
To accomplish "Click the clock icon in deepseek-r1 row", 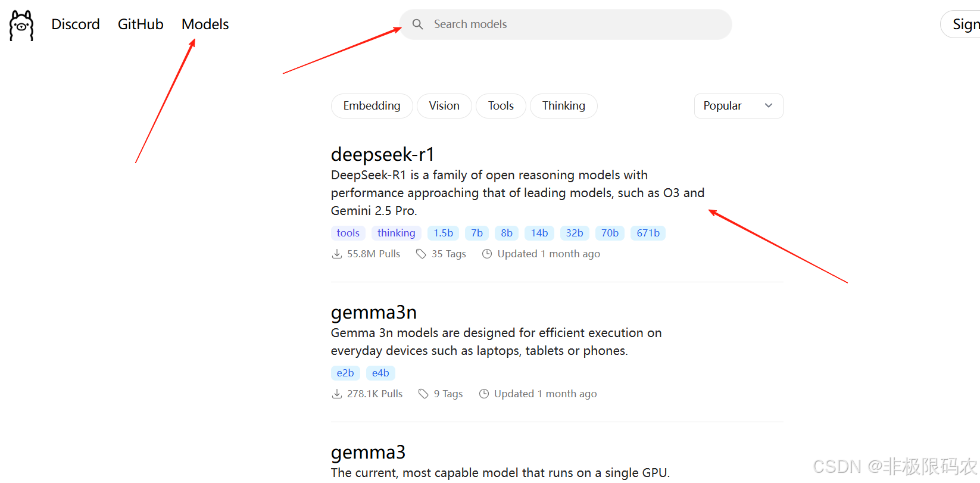I will 487,254.
